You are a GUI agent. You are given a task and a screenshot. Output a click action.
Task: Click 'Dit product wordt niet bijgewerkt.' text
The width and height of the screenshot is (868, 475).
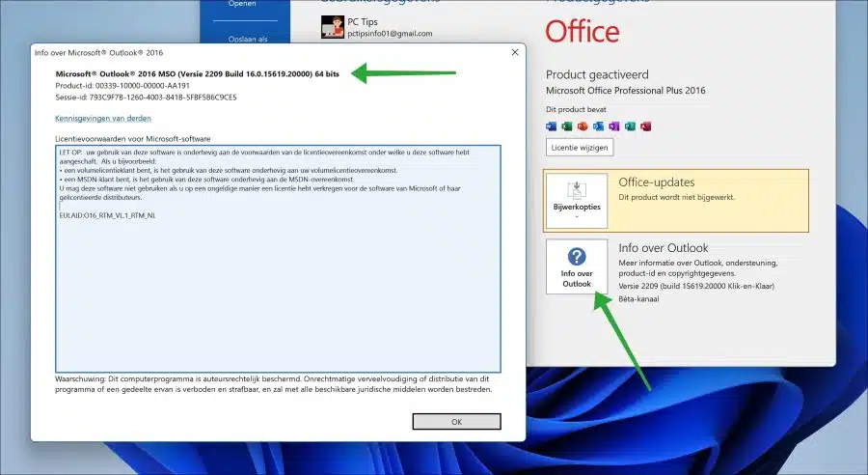coord(676,197)
